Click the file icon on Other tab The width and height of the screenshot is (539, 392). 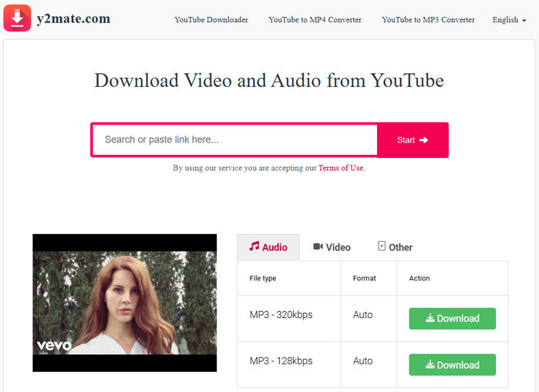(381, 246)
